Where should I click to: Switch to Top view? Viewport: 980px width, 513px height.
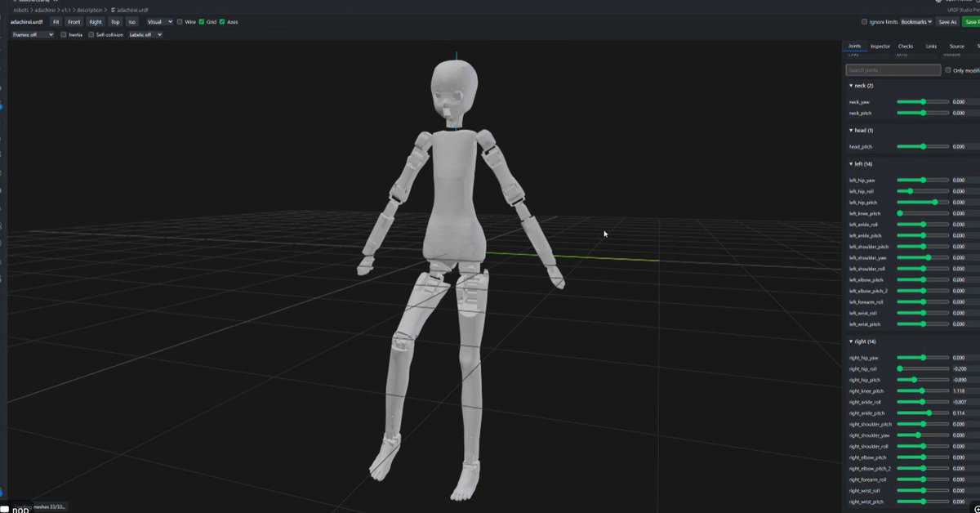115,22
